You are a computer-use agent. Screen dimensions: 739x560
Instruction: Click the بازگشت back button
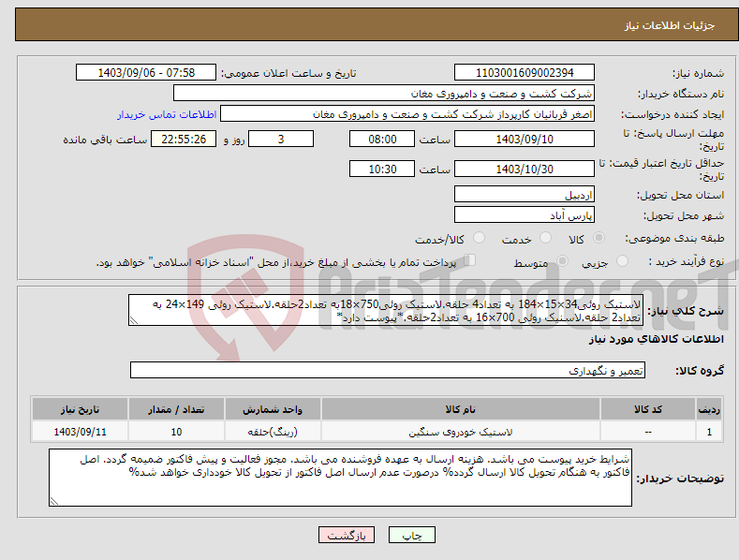pyautogui.click(x=347, y=535)
